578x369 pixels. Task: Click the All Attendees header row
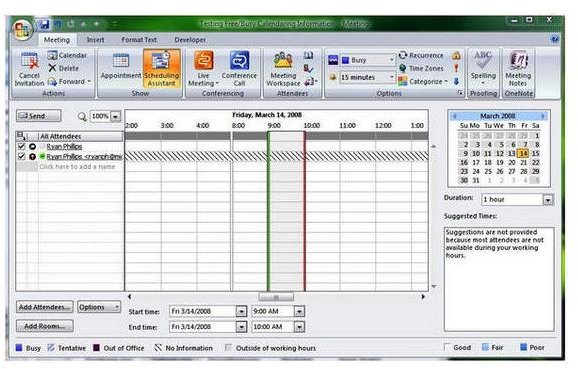click(70, 136)
